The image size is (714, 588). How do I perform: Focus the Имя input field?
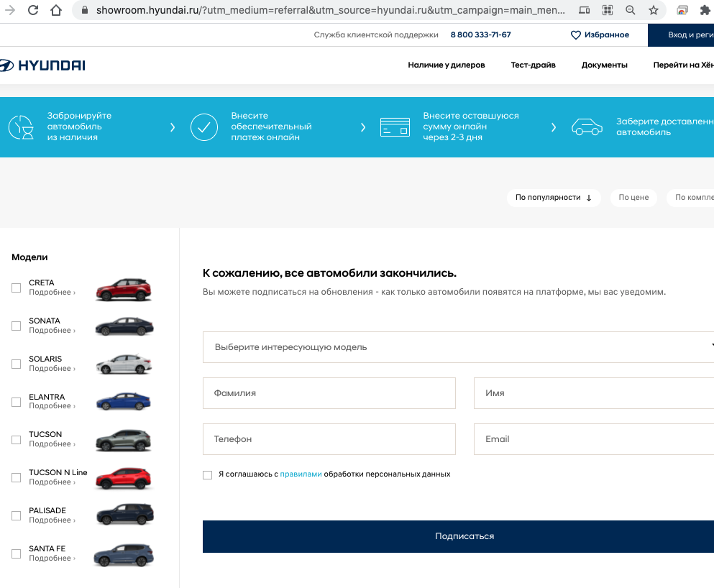pyautogui.click(x=594, y=393)
